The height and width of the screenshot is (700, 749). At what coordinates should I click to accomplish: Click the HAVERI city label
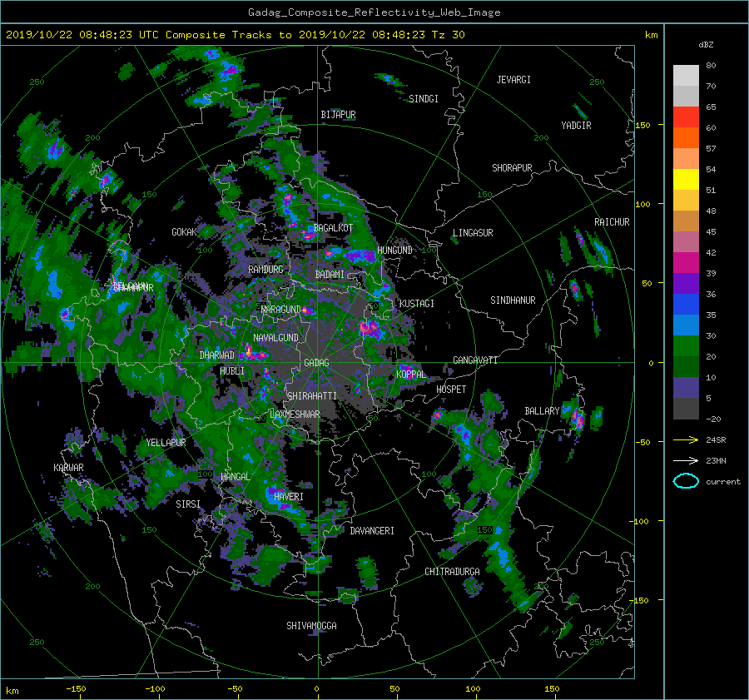(289, 497)
